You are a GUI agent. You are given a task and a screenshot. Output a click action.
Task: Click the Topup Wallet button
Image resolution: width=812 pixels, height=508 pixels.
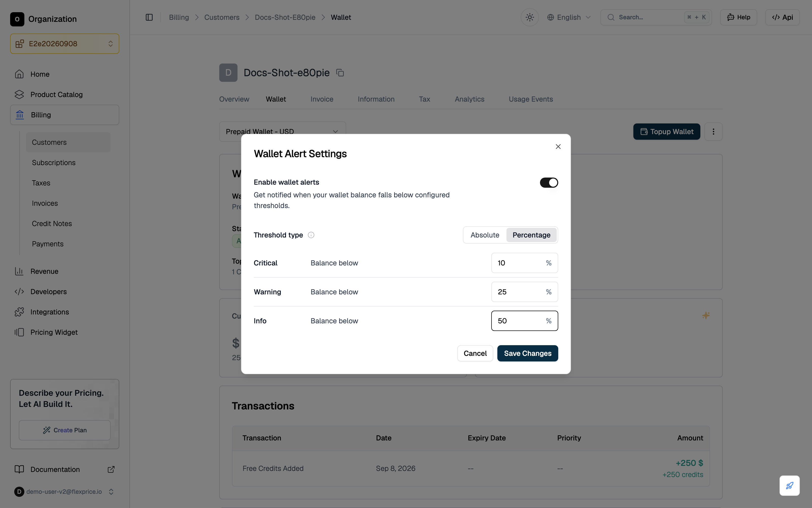(666, 132)
